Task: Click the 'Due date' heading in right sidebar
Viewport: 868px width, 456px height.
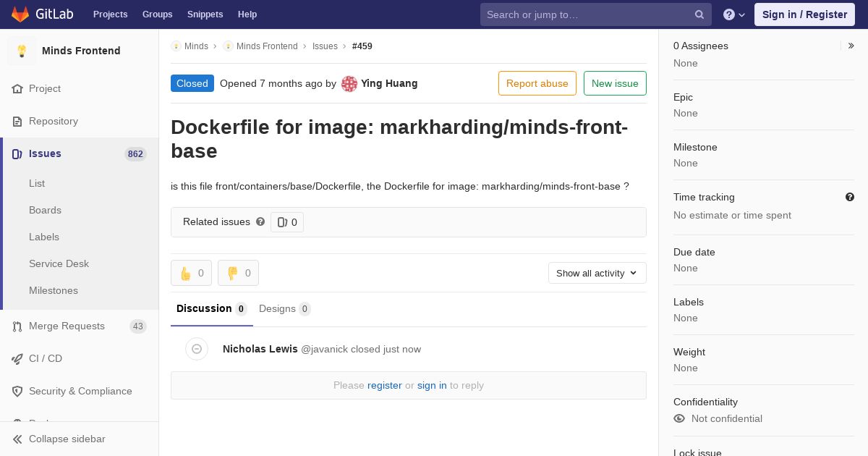Action: coord(694,252)
